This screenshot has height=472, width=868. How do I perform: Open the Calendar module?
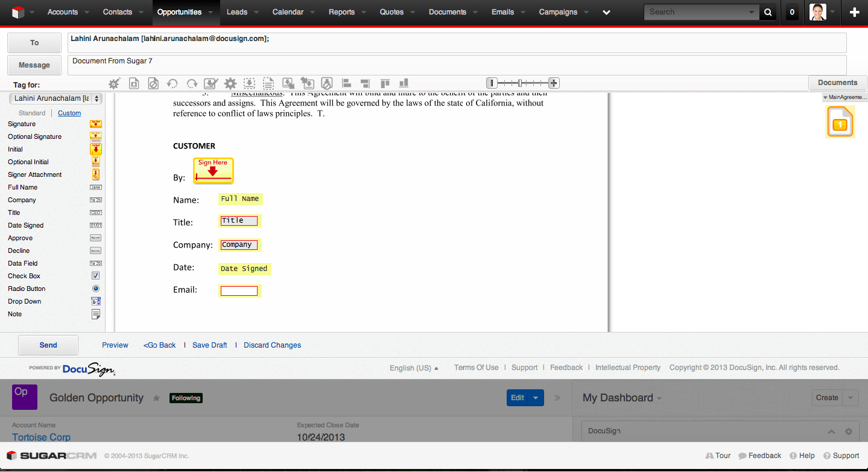pyautogui.click(x=288, y=12)
